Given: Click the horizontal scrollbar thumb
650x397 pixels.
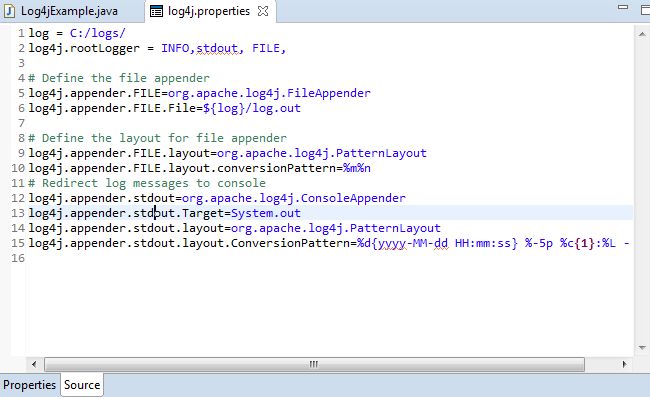Looking at the screenshot, I should pos(314,364).
